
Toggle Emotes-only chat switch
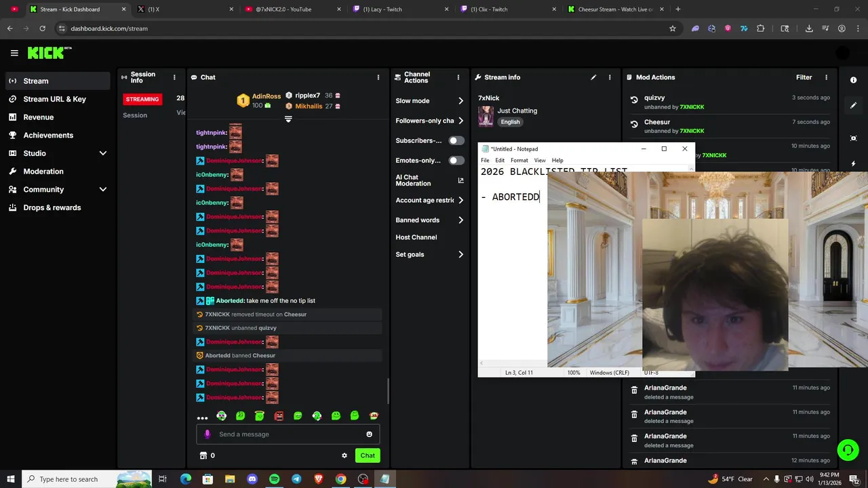tap(456, 161)
